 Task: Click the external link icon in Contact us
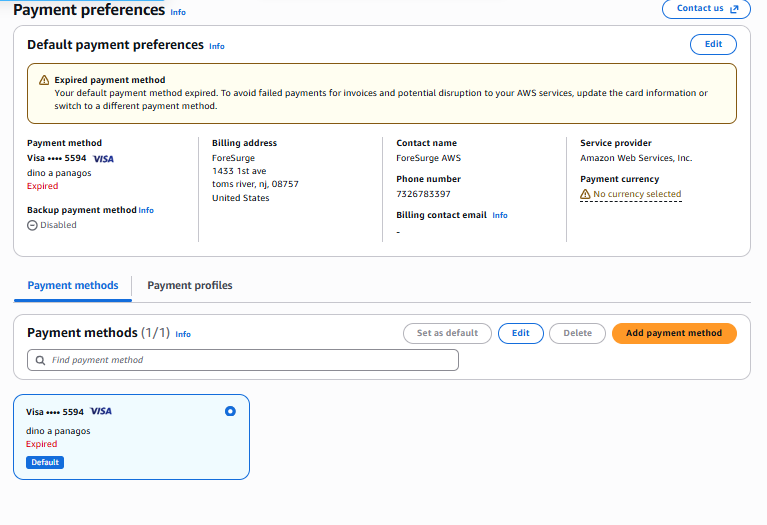point(734,9)
